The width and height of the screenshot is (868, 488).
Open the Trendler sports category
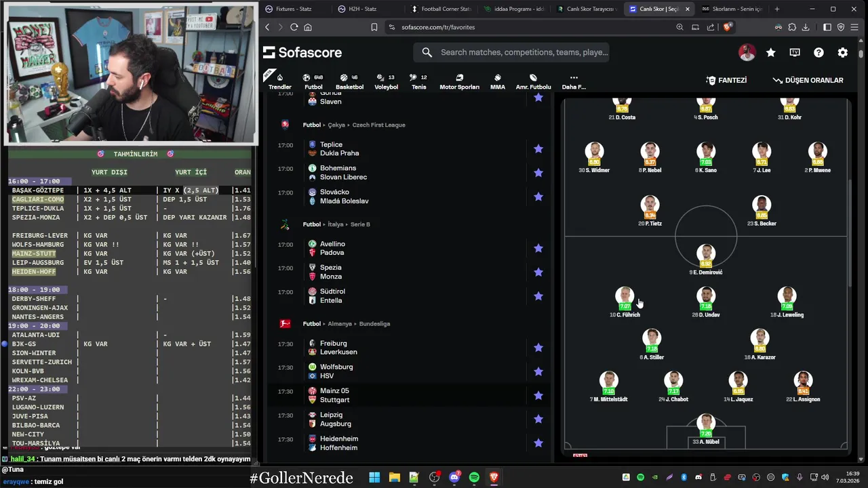click(x=279, y=81)
